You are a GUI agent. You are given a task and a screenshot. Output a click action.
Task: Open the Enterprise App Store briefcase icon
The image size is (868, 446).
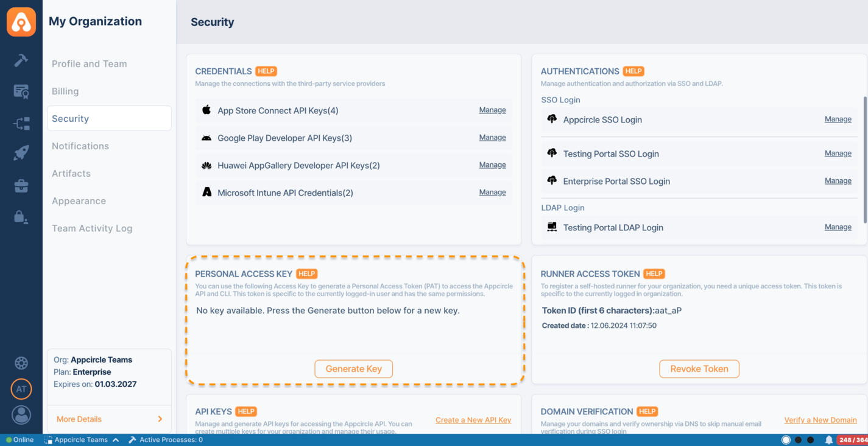tap(21, 186)
